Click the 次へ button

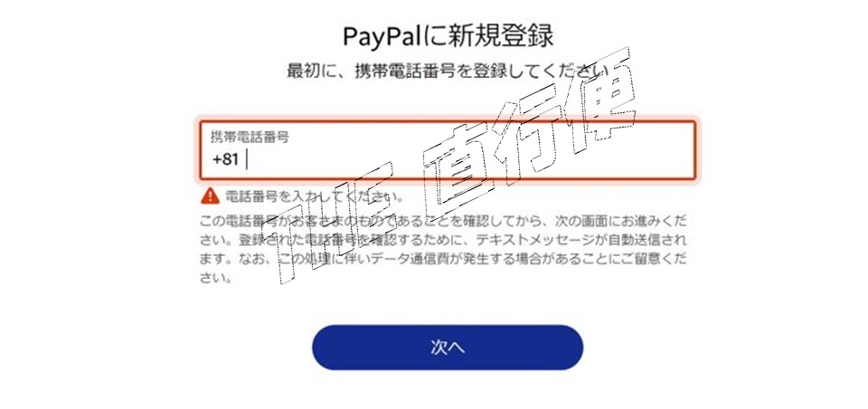(x=448, y=347)
